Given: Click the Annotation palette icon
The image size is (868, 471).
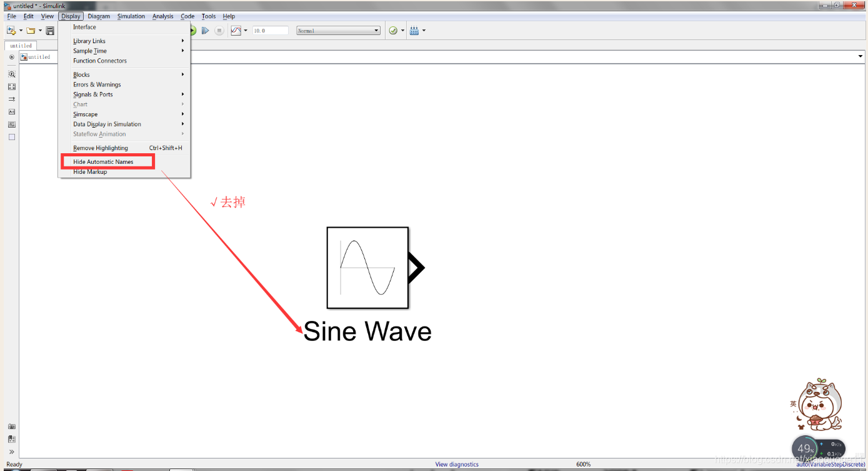Looking at the screenshot, I should tap(12, 112).
